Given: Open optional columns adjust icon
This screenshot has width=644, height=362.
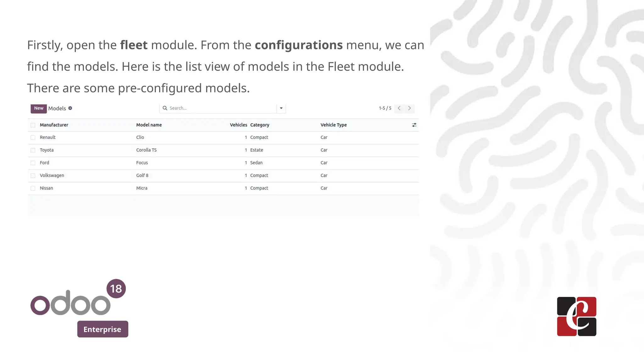Looking at the screenshot, I should point(414,125).
